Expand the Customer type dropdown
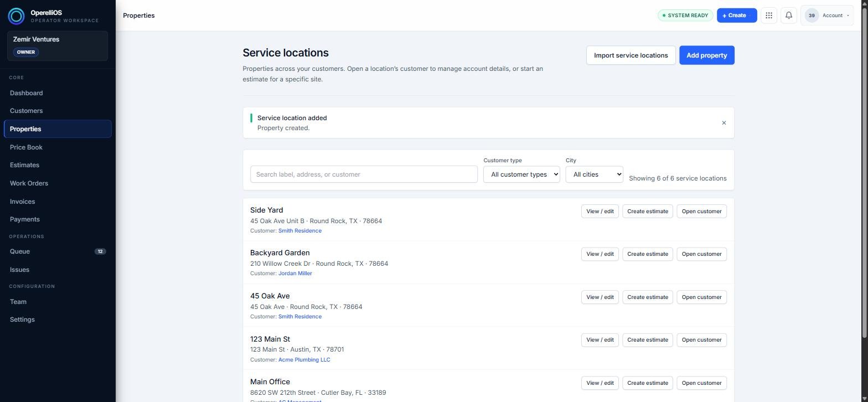868x402 pixels. pos(521,174)
